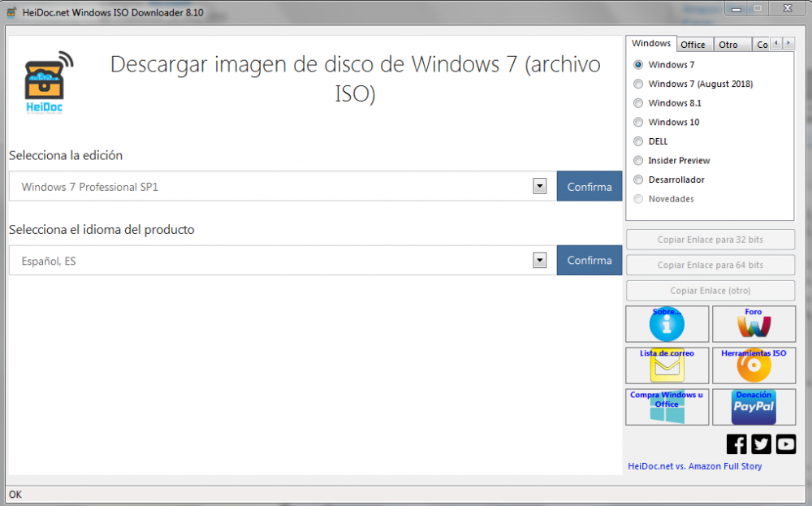Viewport: 812px width, 506px height.
Task: Switch to the Office tab
Action: pyautogui.click(x=693, y=45)
